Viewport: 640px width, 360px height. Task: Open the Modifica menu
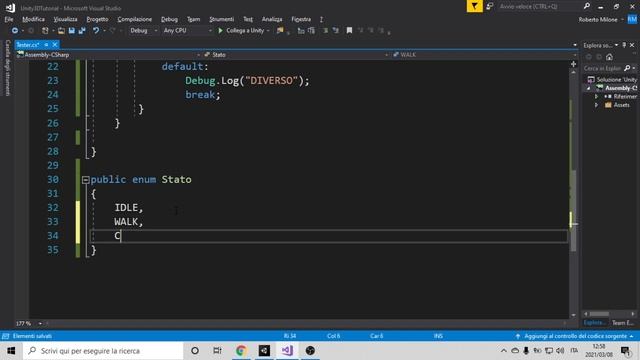coord(33,19)
